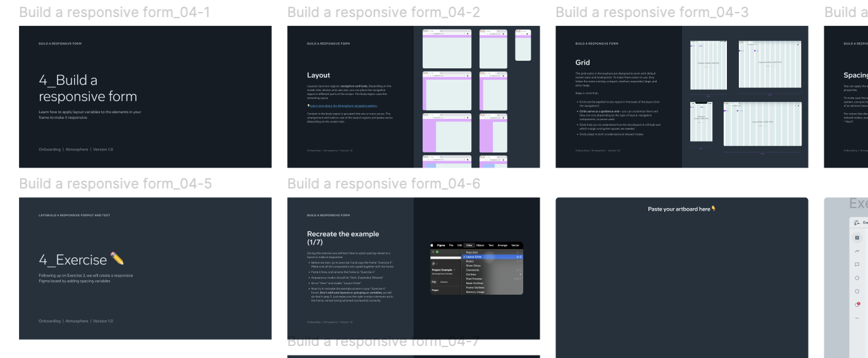
Task: Select frame label Build a responsive form_04-2
Action: (x=383, y=12)
